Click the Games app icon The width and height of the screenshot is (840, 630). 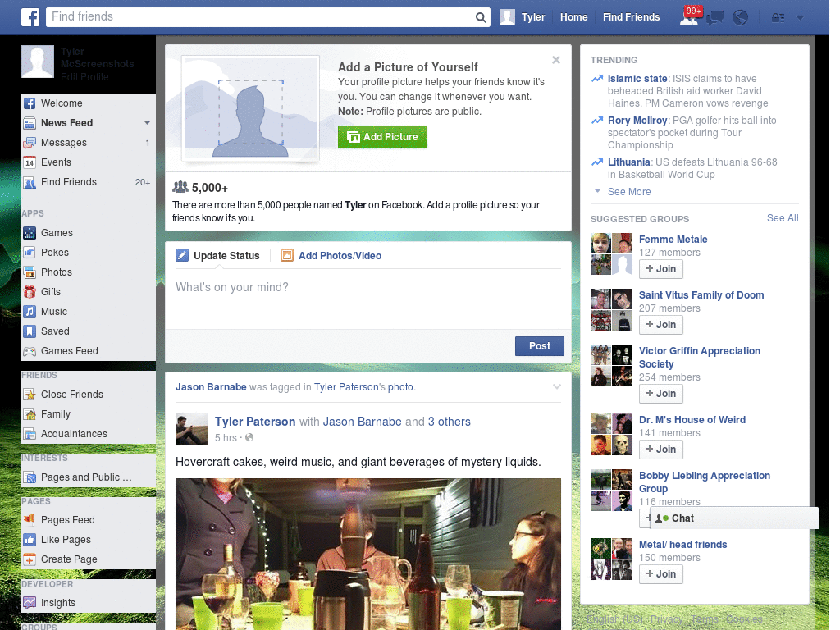[30, 233]
